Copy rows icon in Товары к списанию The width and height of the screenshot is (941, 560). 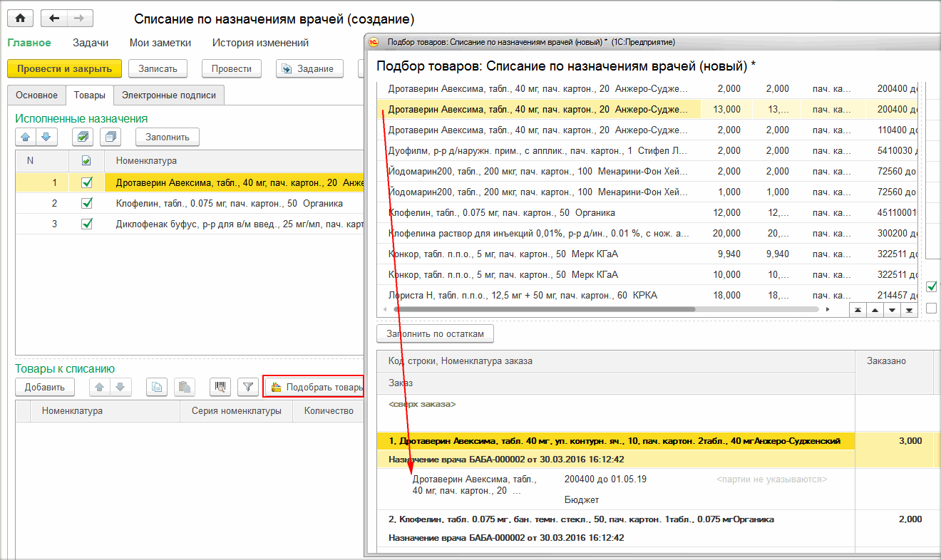tap(158, 387)
